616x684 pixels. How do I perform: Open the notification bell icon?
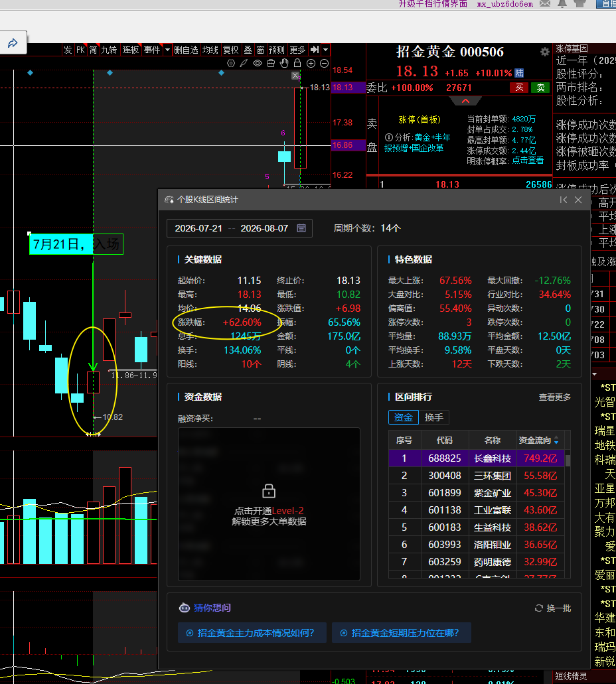(x=562, y=3)
